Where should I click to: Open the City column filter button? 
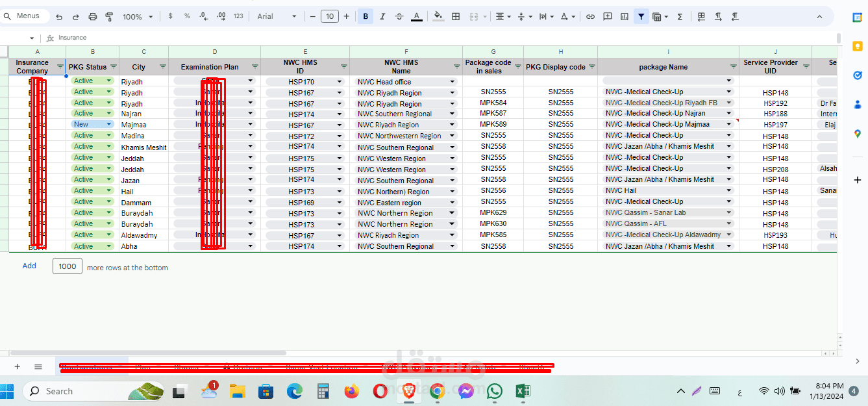(162, 66)
